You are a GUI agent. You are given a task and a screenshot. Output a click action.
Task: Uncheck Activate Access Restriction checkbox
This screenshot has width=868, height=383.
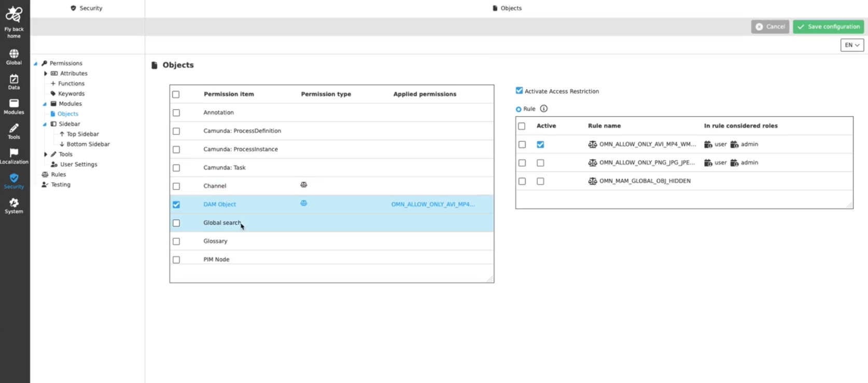(519, 91)
